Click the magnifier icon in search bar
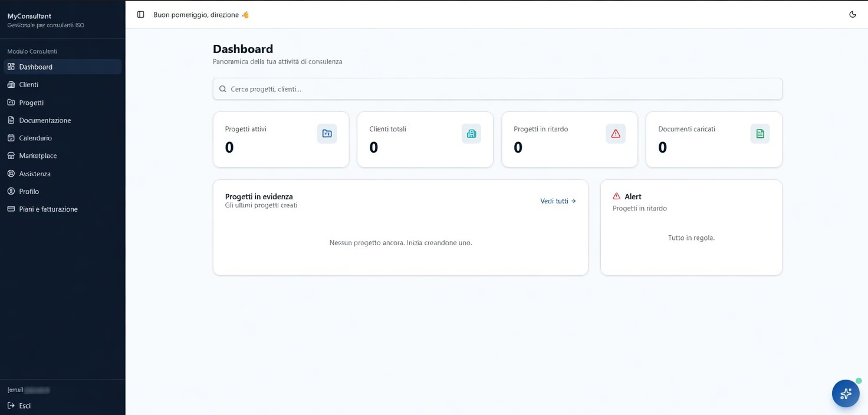 pyautogui.click(x=223, y=89)
